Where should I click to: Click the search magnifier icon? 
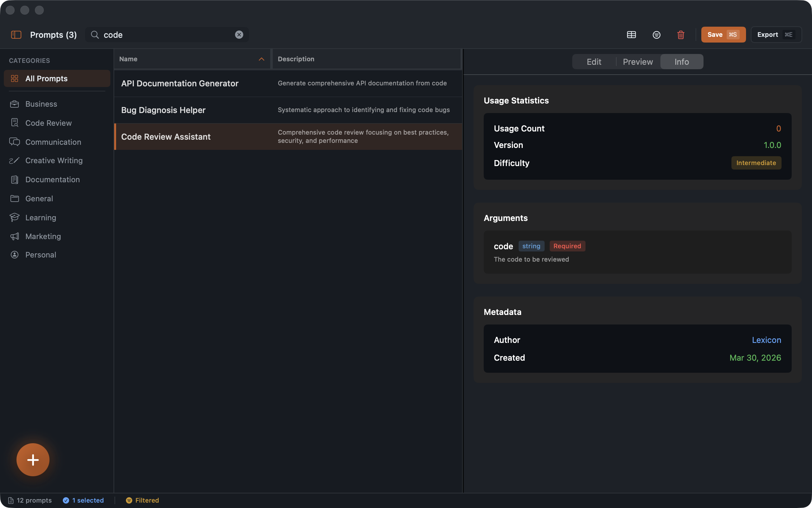[95, 35]
